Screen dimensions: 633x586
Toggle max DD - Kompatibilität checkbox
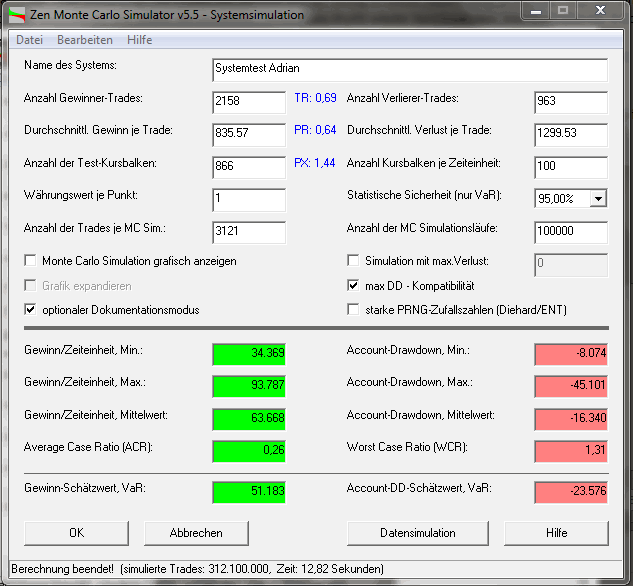(353, 286)
